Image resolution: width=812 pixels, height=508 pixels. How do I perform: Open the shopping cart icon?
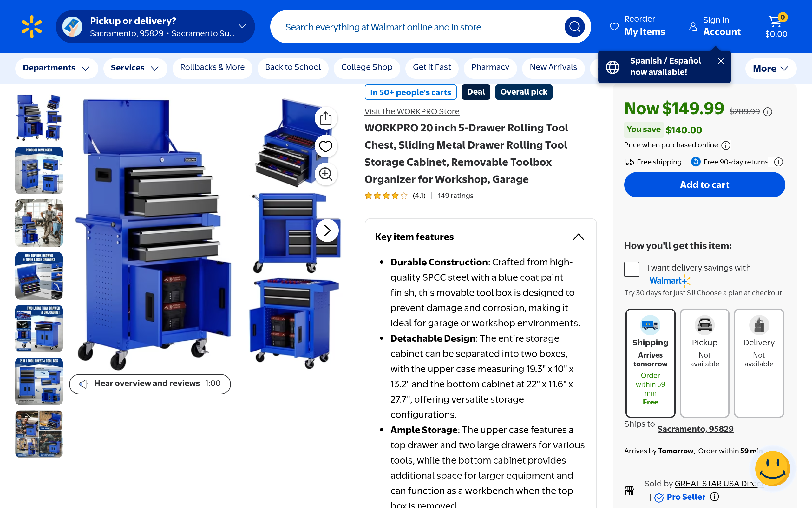[776, 22]
